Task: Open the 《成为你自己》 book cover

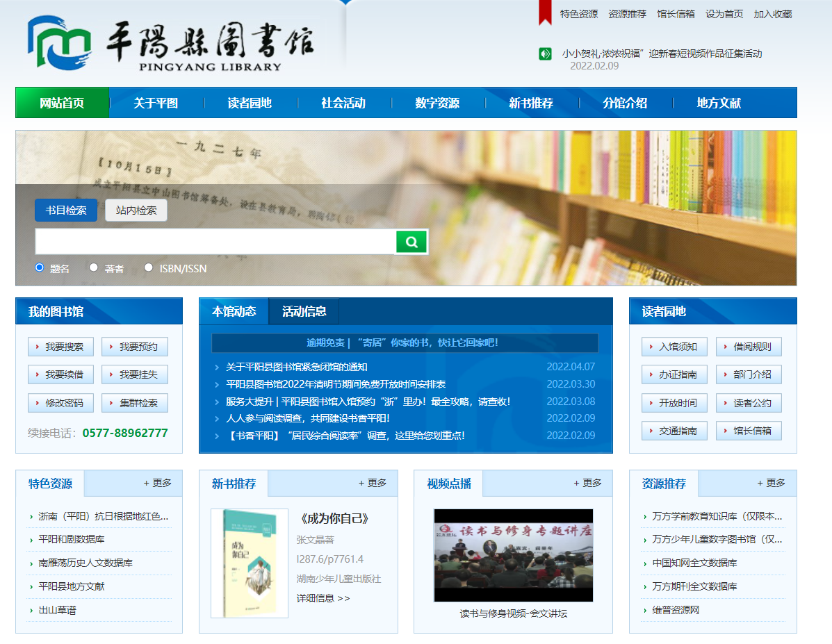Action: pyautogui.click(x=250, y=563)
